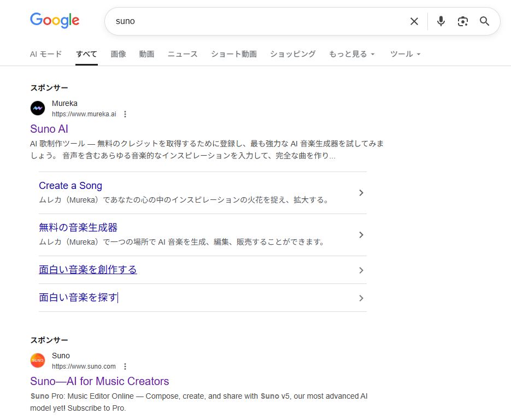
Task: Click chevron beside 面白い音楽を探す
Action: pos(361,298)
